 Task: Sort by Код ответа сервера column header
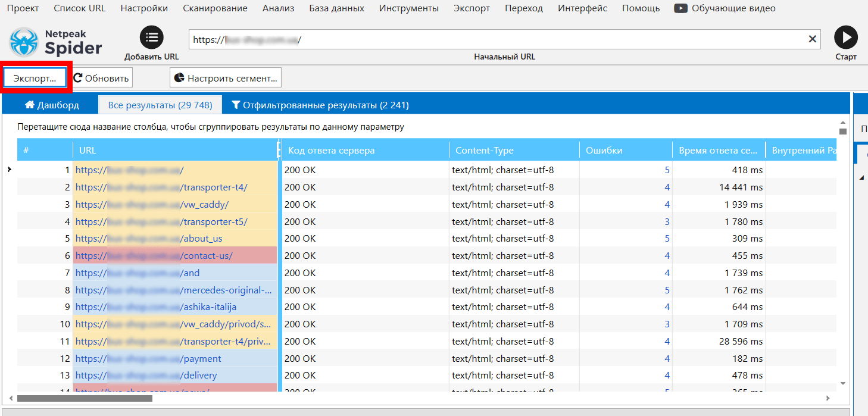365,150
